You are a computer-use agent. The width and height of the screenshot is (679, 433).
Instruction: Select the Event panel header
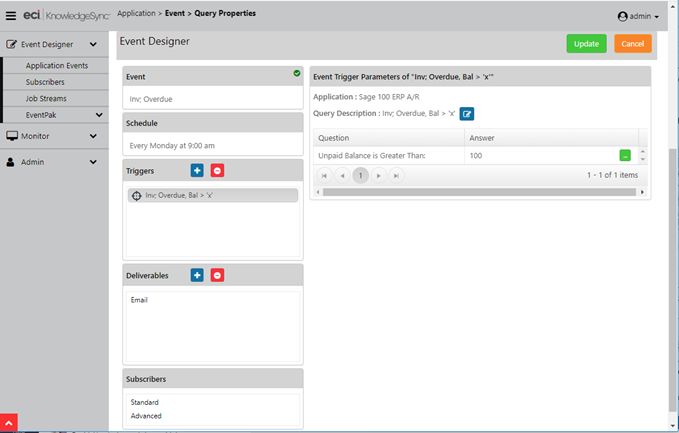(213, 76)
